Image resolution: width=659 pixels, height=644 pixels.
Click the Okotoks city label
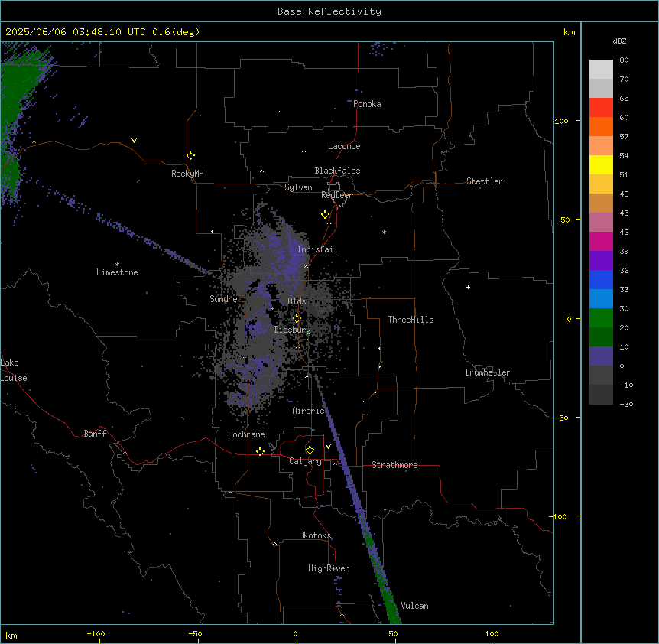(315, 535)
